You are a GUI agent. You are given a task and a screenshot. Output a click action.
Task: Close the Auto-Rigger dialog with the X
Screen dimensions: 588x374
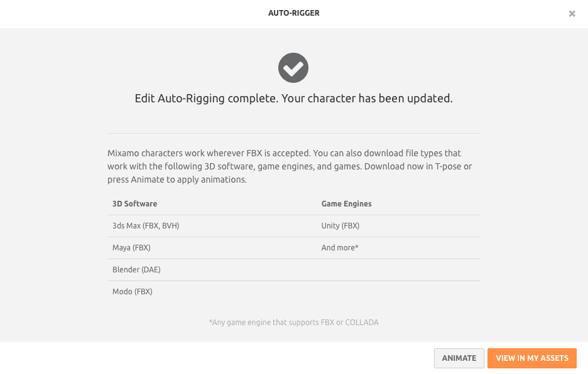pos(572,14)
